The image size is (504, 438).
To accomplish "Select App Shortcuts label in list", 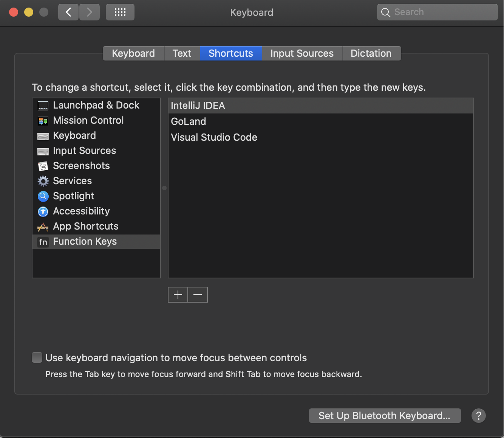I will tap(86, 226).
